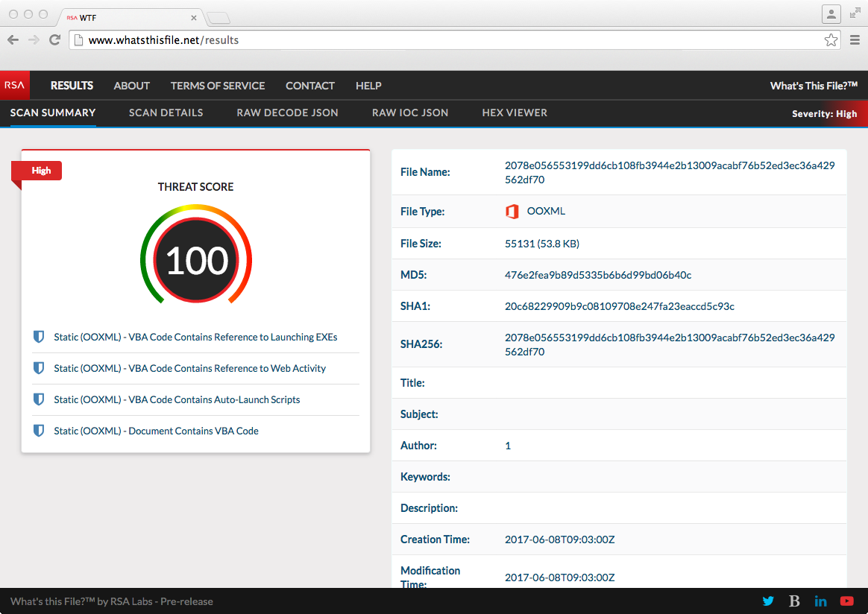Click the threat score gauge
868x614 pixels.
point(195,259)
